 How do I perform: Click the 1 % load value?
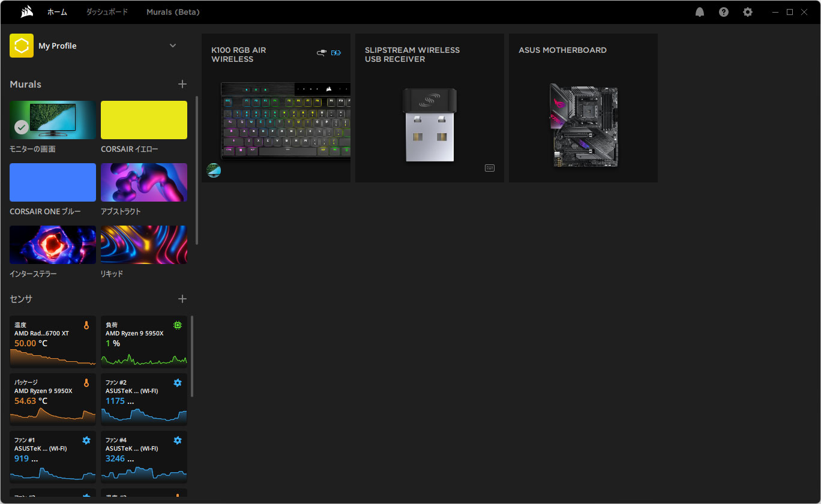coord(113,343)
